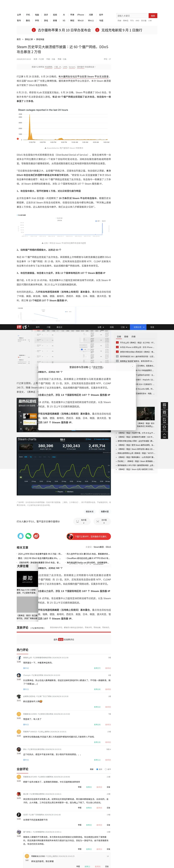
Task: Go to the 手机 section in the header
Action: (28, 15)
